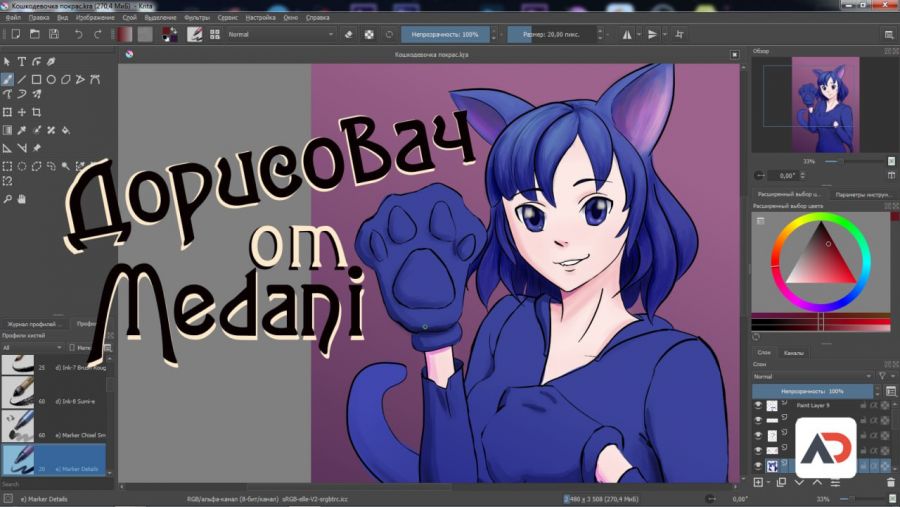Screen dimensions: 900x507
Task: Pick the Rectangle shape tool
Action: (x=36, y=79)
